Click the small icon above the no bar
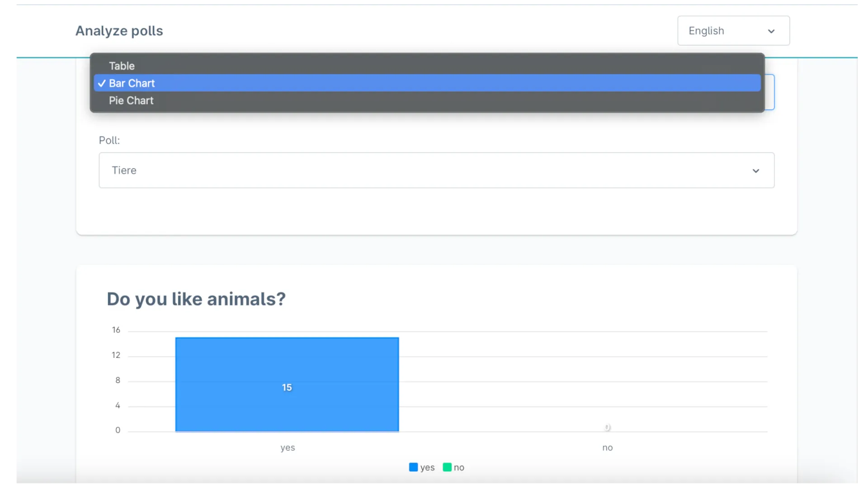This screenshot has height=488, width=868. pos(608,427)
